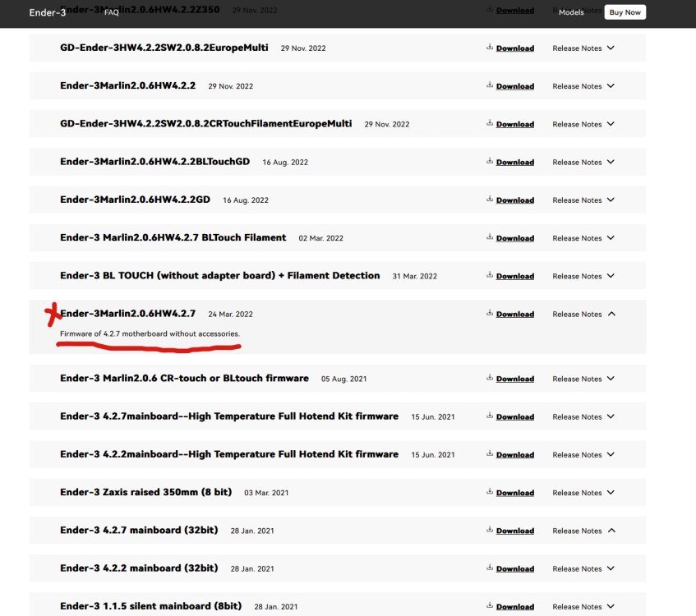Click download icon for Ender-3Marlin2.0.6HW4.2.7 row

[x=490, y=313]
